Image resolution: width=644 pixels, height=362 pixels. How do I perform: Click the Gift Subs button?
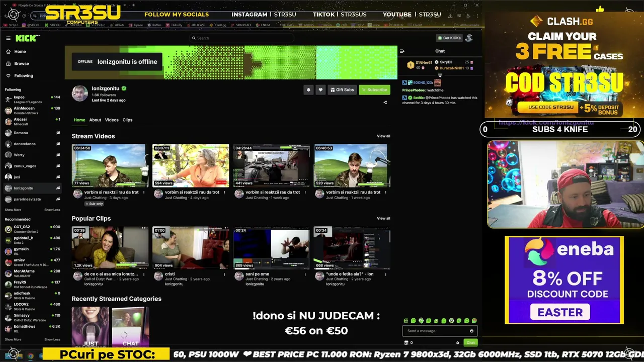[342, 90]
